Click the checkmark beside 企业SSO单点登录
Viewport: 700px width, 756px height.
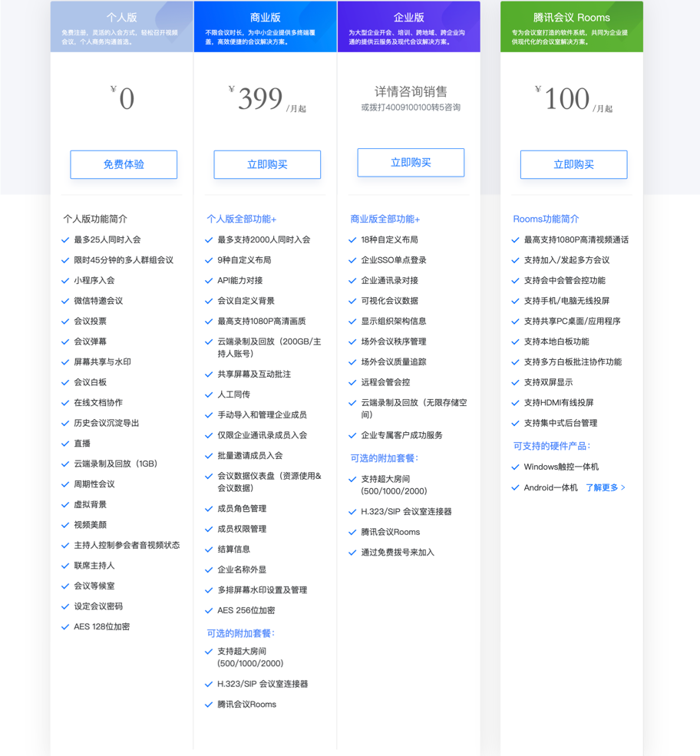tap(352, 259)
